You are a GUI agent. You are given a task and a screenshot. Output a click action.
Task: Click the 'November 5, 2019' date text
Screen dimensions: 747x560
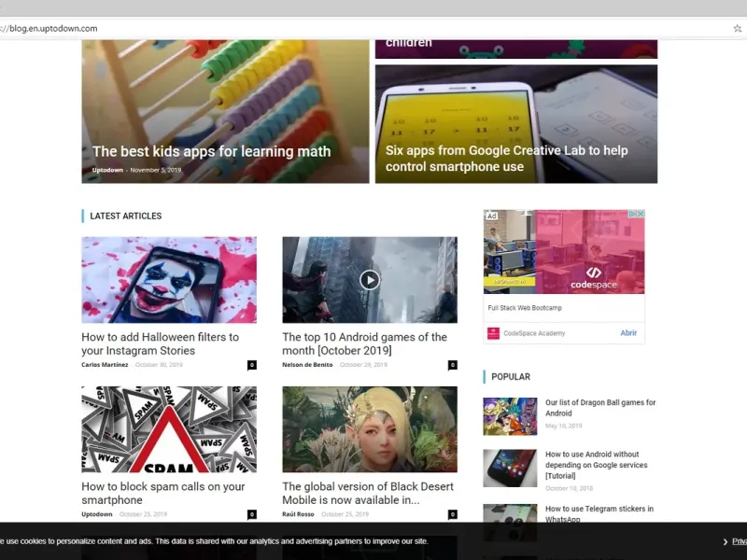156,170
